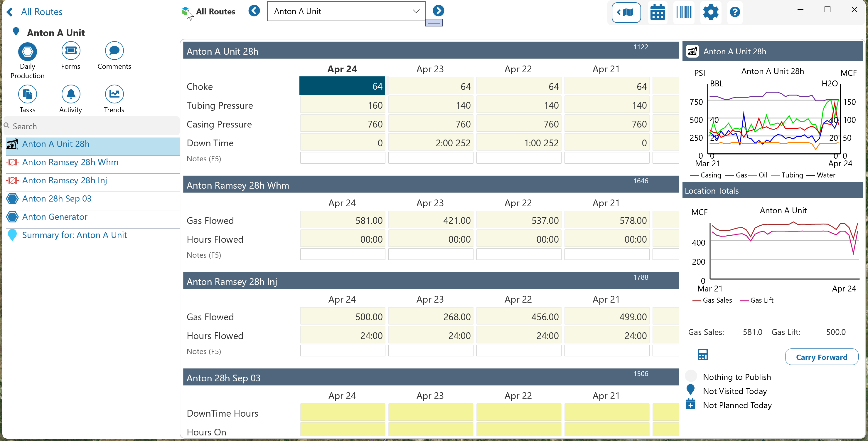Open the Activity bell icon
Screen dimensions: 868x441
point(71,94)
